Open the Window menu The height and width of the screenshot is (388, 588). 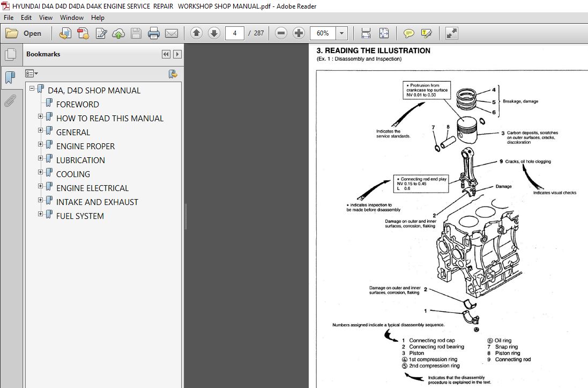[x=72, y=18]
